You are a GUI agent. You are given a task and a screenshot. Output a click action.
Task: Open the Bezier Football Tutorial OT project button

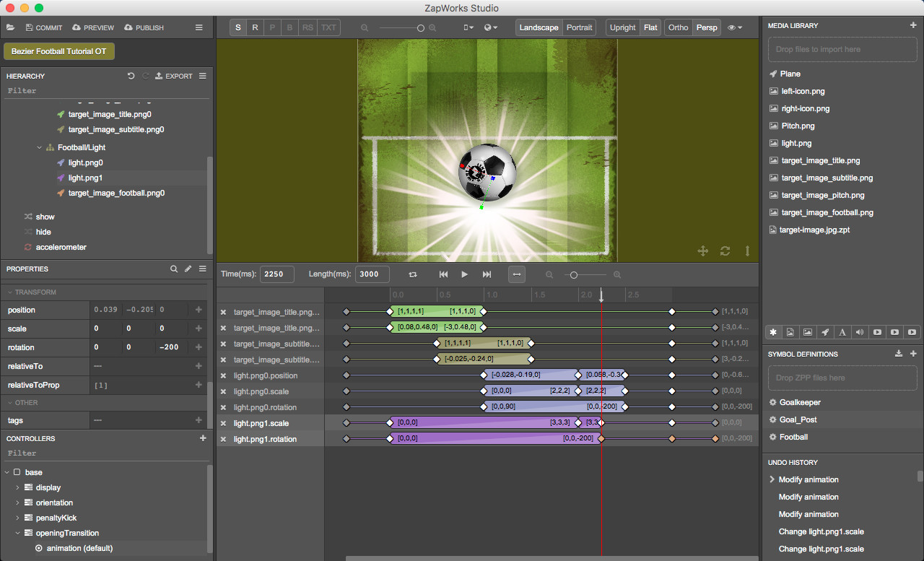click(58, 51)
